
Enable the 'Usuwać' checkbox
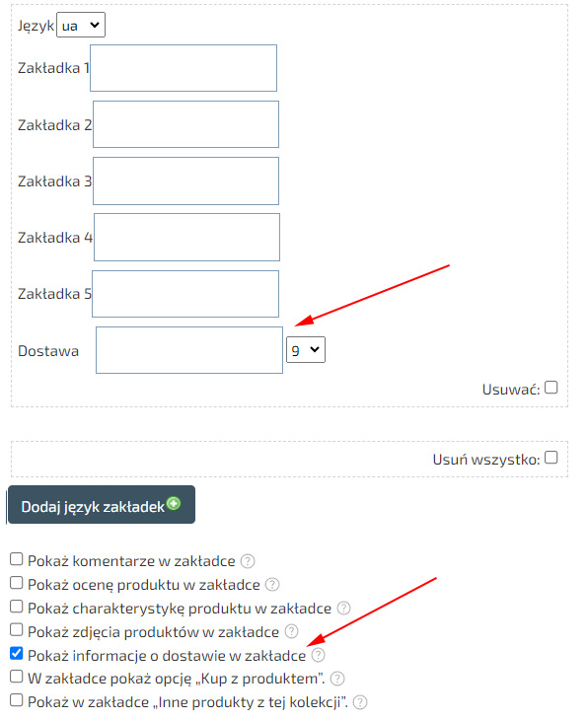pos(551,388)
